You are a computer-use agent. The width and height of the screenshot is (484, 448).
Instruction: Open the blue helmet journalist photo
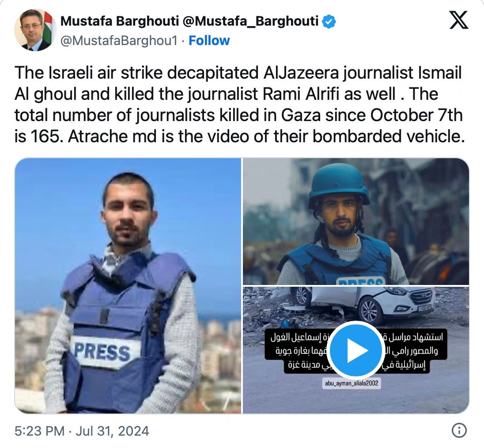click(x=356, y=221)
